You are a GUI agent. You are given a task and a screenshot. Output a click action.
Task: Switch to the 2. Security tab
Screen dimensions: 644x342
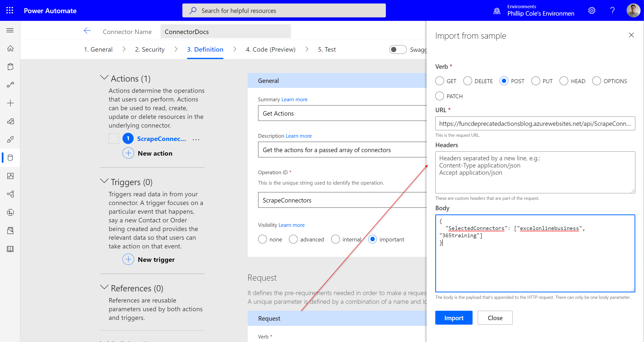[x=150, y=49]
